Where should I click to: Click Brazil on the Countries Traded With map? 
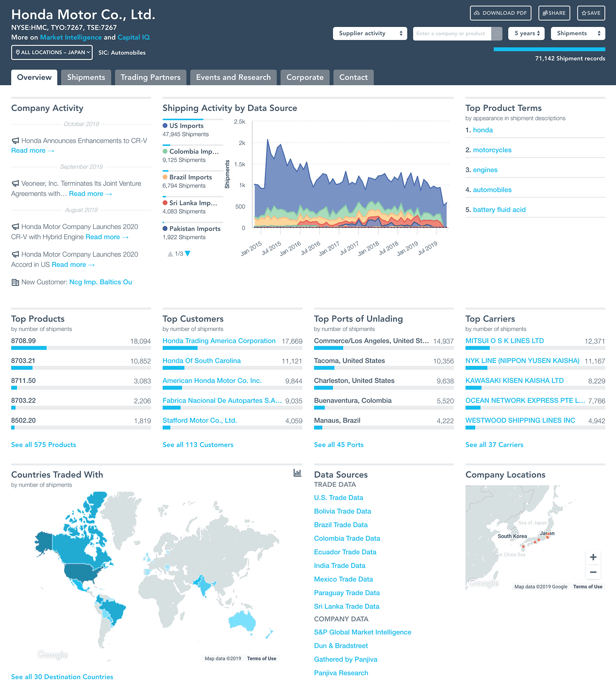(114, 613)
